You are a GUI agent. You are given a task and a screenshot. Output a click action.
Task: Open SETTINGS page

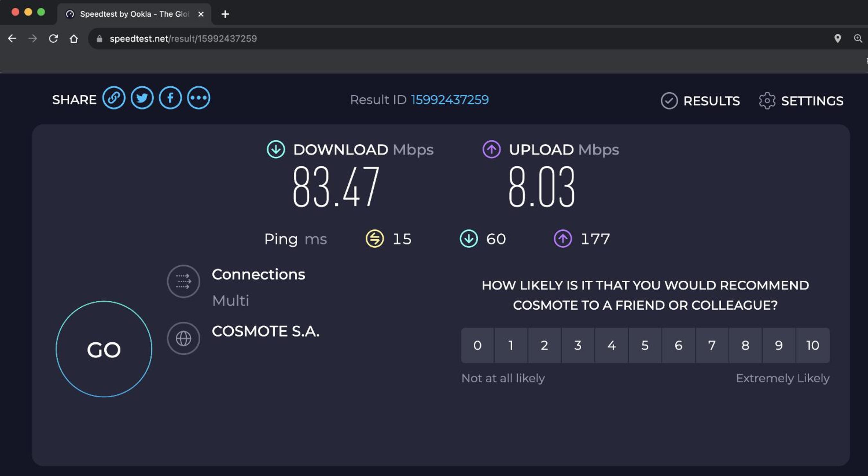point(801,101)
